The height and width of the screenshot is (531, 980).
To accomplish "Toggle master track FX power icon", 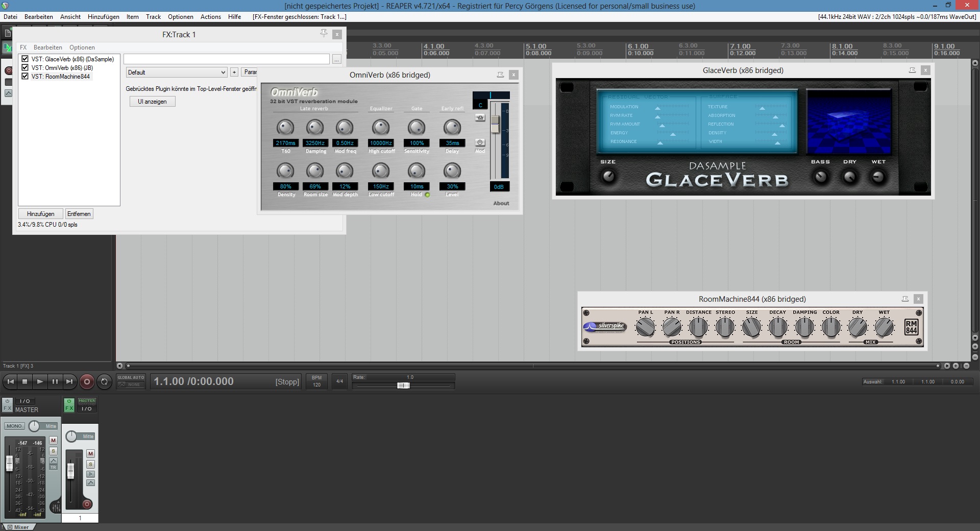I will [7, 401].
